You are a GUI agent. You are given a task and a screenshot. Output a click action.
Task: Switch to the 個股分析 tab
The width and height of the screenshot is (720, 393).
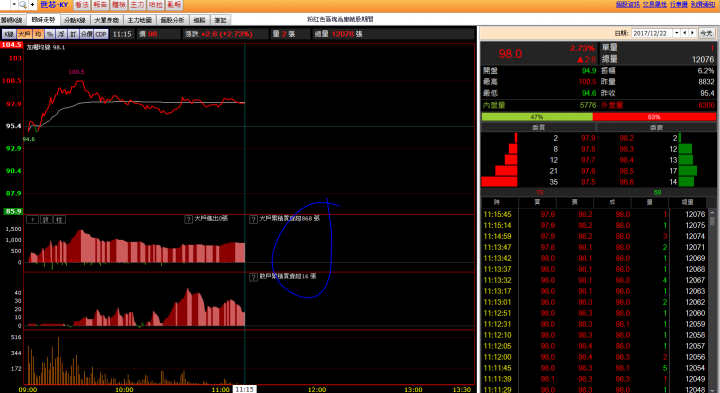pos(172,20)
